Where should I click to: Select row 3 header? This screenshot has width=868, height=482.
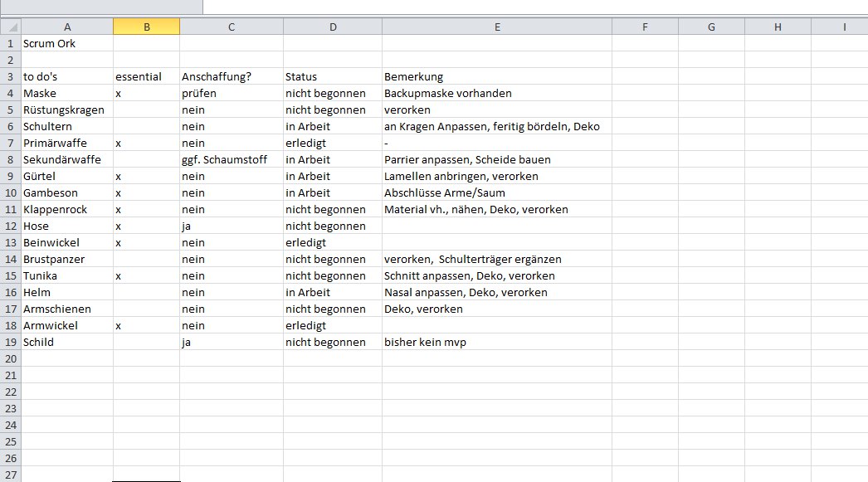[x=10, y=76]
